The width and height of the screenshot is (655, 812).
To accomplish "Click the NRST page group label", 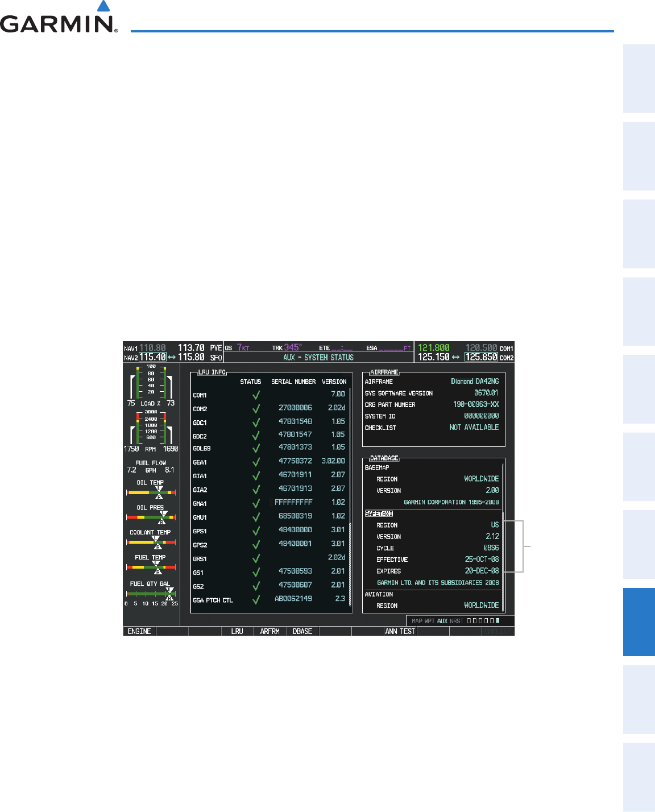I will [x=457, y=621].
